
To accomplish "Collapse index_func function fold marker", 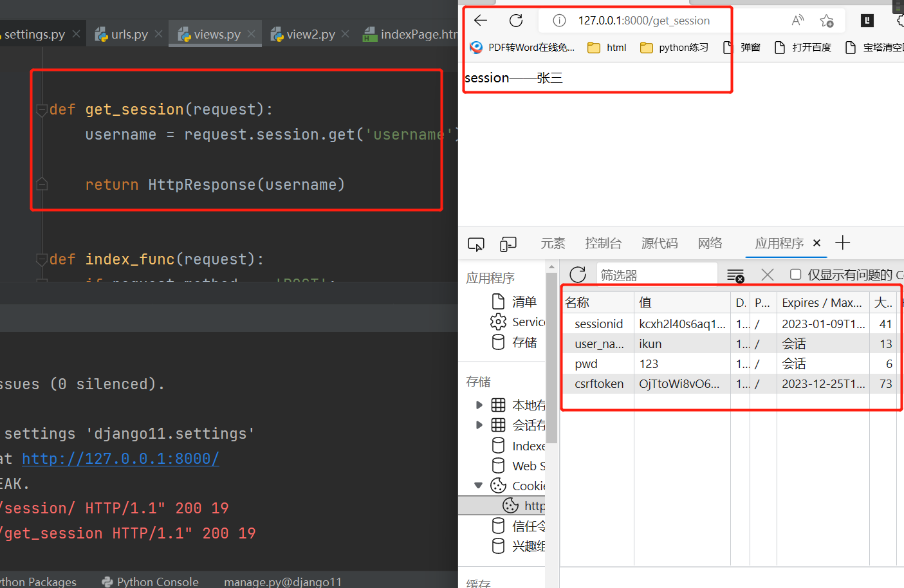I will click(42, 259).
